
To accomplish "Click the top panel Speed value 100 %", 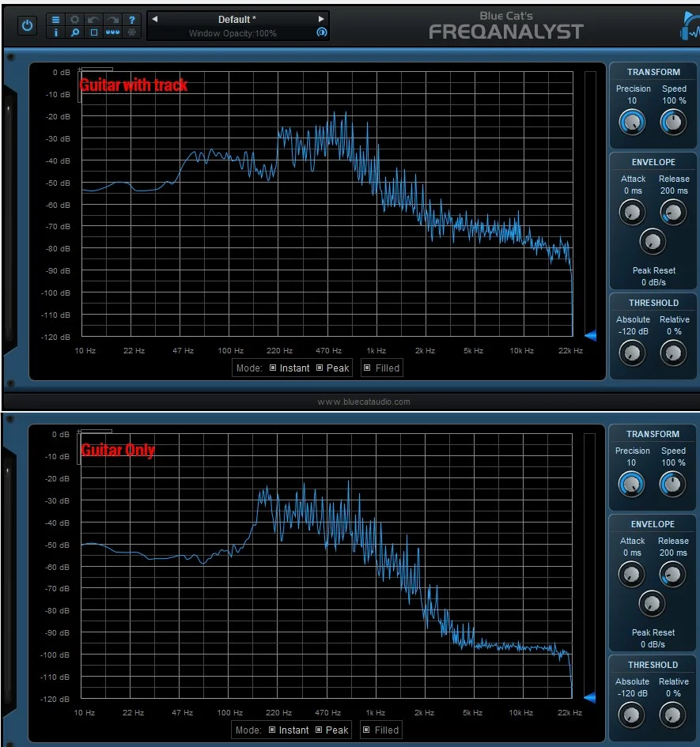I will (x=674, y=100).
